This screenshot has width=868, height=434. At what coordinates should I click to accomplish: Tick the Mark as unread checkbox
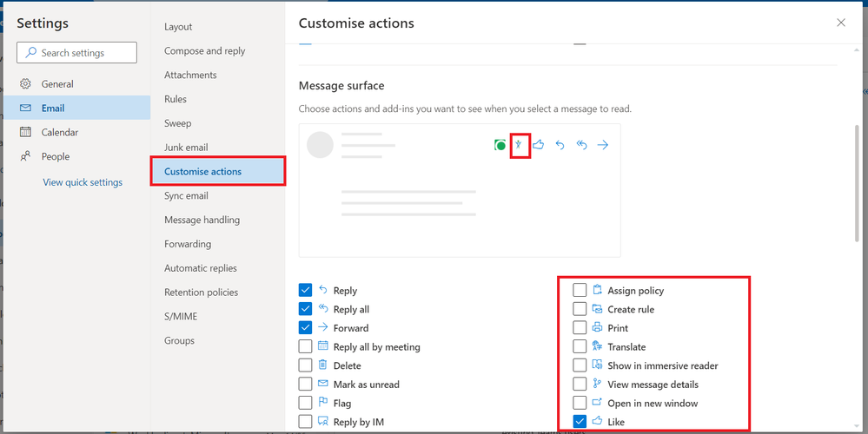pos(305,385)
